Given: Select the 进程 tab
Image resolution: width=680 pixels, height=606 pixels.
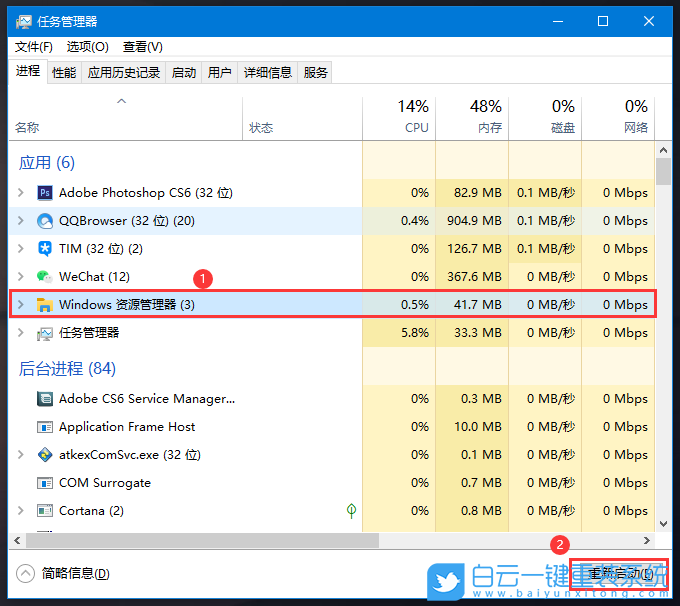Looking at the screenshot, I should (28, 71).
